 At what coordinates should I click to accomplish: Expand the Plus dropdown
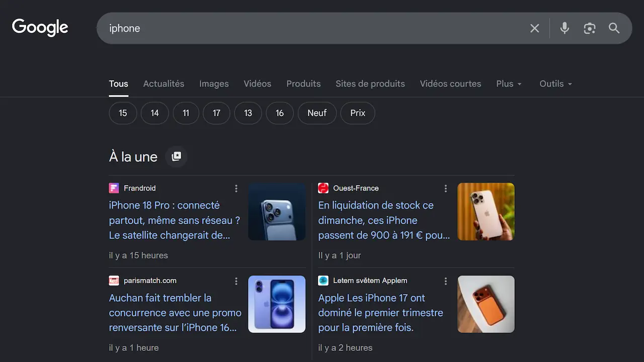[509, 84]
